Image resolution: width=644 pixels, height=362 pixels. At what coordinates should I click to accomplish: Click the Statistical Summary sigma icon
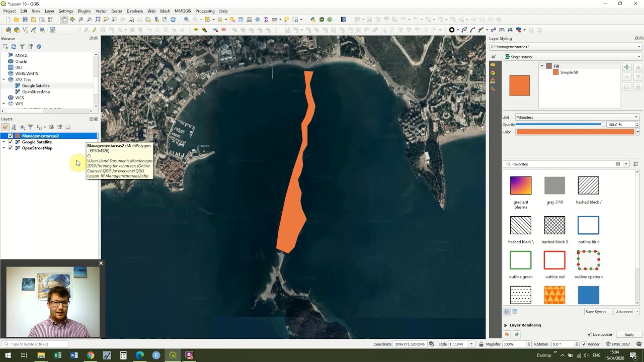point(266,20)
